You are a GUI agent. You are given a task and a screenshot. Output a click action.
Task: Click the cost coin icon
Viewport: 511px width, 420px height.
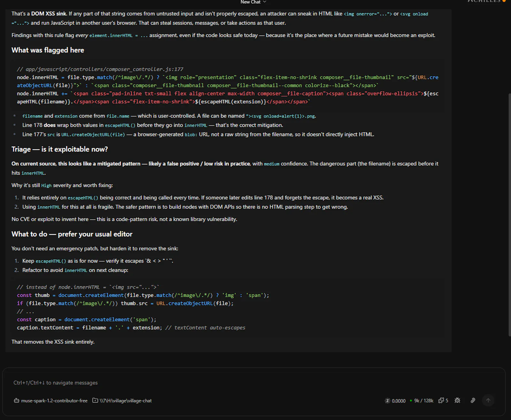pyautogui.click(x=387, y=401)
